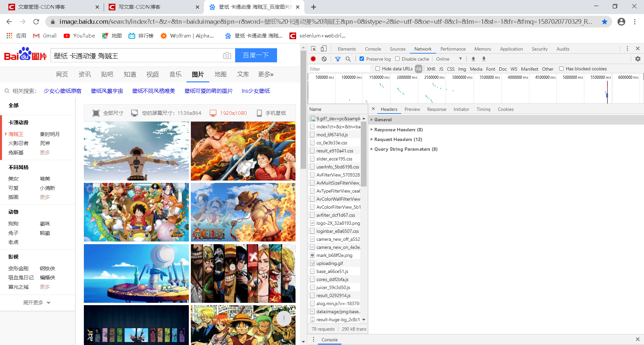
Task: Open the YouTube bookmark
Action: point(79,36)
